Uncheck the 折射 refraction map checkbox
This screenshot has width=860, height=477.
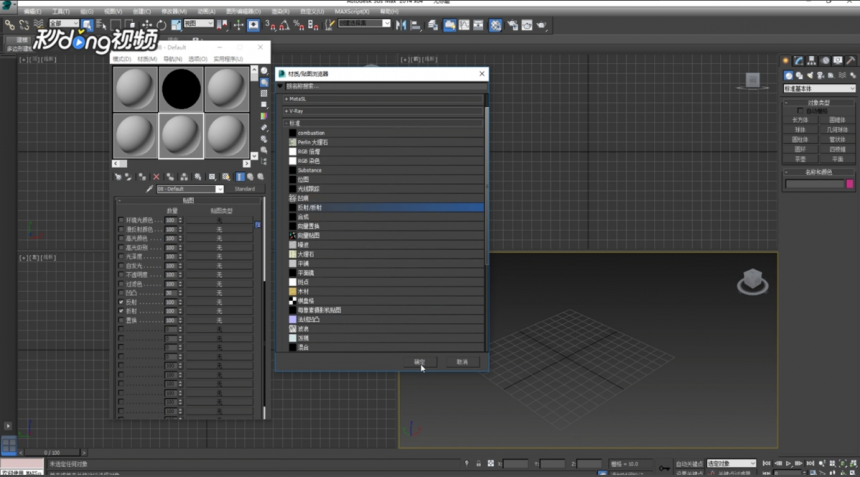(x=121, y=311)
